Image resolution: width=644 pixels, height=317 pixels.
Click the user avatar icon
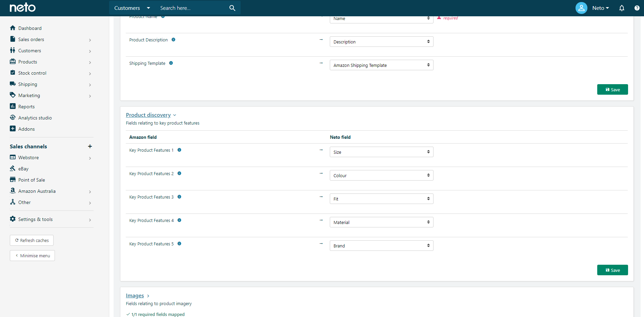pyautogui.click(x=581, y=8)
